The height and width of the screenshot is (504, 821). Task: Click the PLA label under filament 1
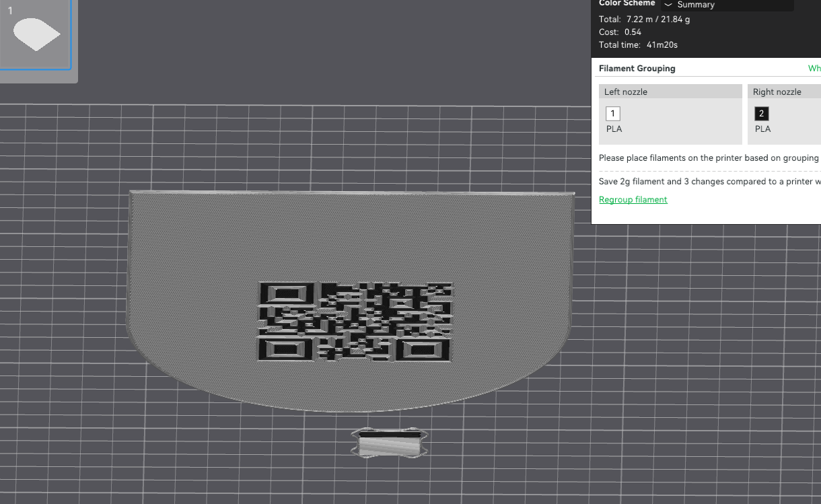click(614, 129)
